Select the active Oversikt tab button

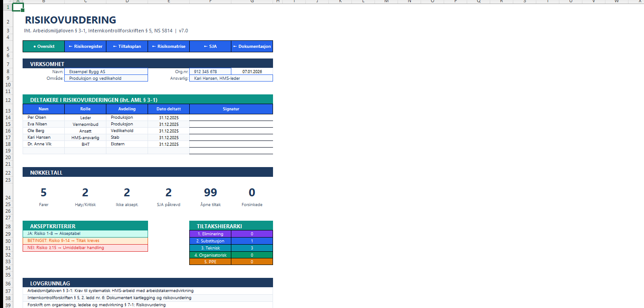43,47
